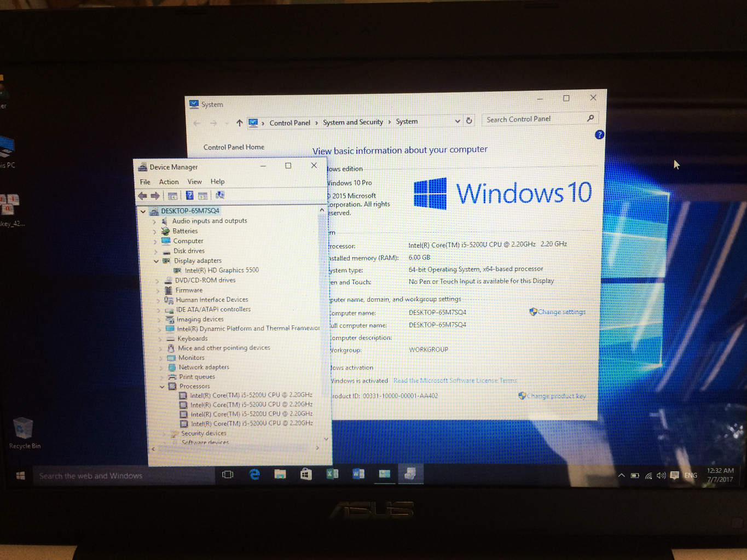Open Read the Microsoft Software License Terms
The height and width of the screenshot is (560, 747).
click(455, 381)
